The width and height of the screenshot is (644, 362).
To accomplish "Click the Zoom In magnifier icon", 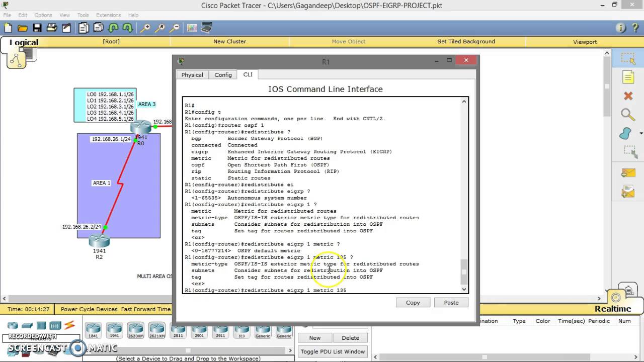I will (145, 28).
